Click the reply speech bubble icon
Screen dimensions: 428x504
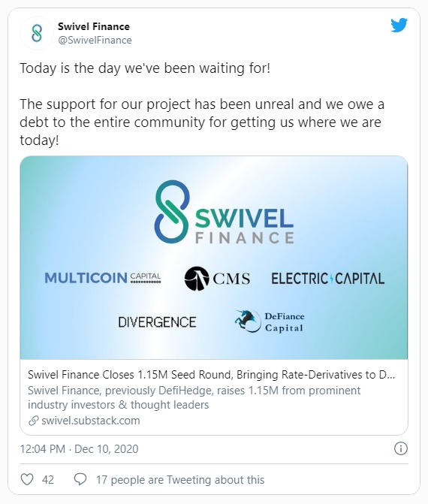80,479
